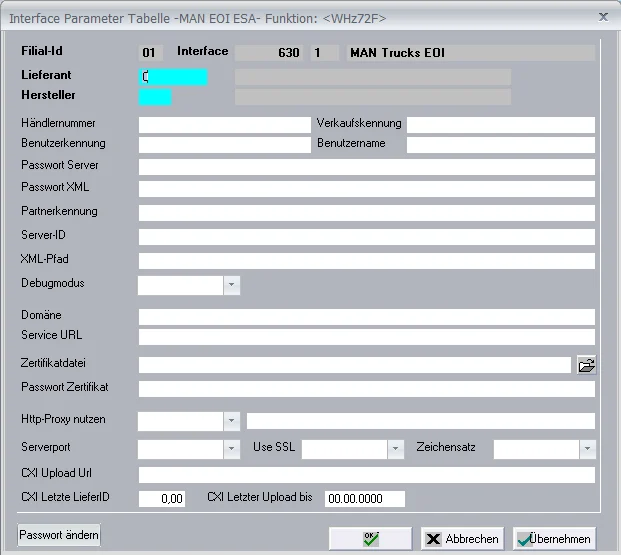Click the CXI Upload Url field

click(367, 475)
